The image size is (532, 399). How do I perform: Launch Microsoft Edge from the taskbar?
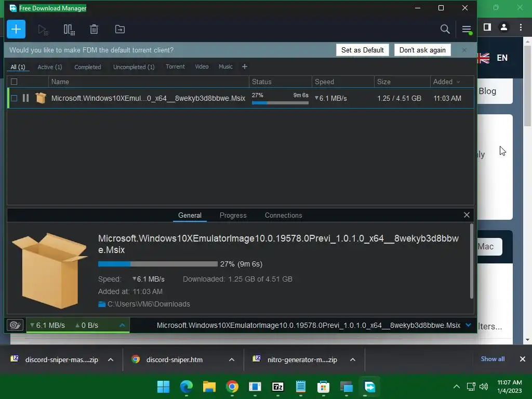pyautogui.click(x=187, y=387)
